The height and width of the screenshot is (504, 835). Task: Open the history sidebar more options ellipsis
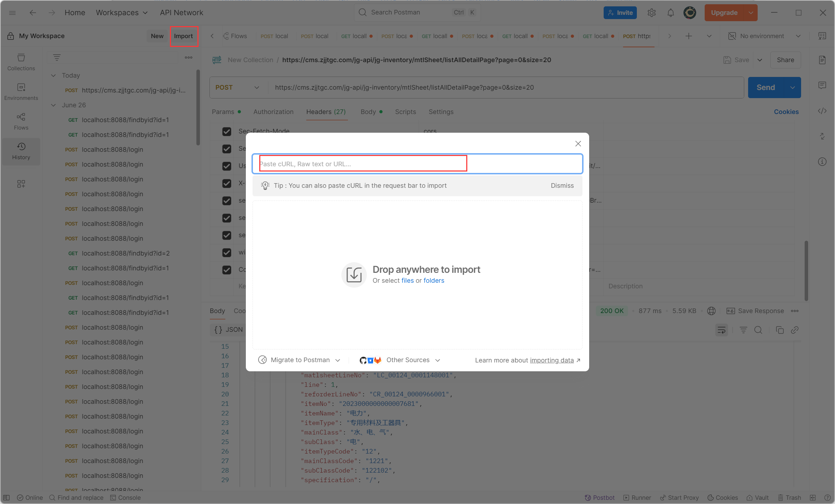pyautogui.click(x=189, y=57)
